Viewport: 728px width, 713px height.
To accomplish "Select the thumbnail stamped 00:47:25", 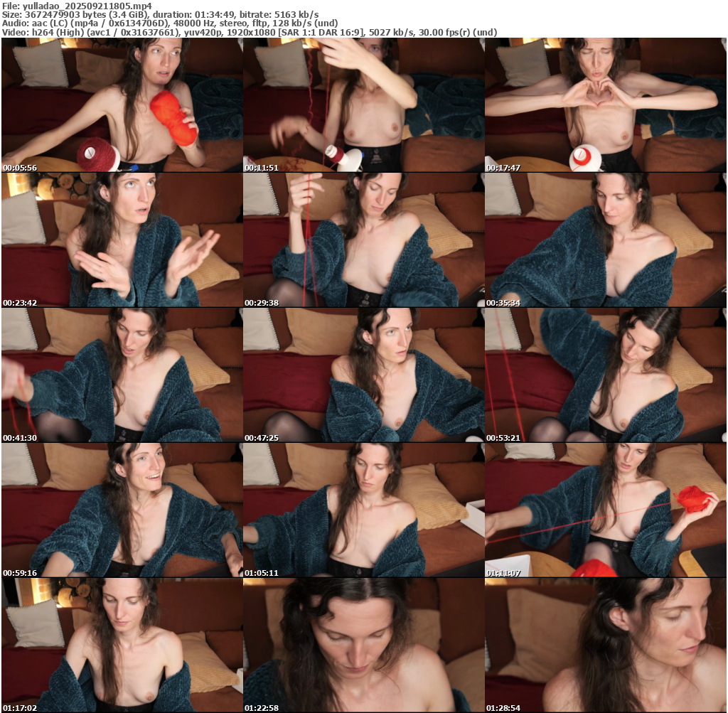I will point(363,375).
